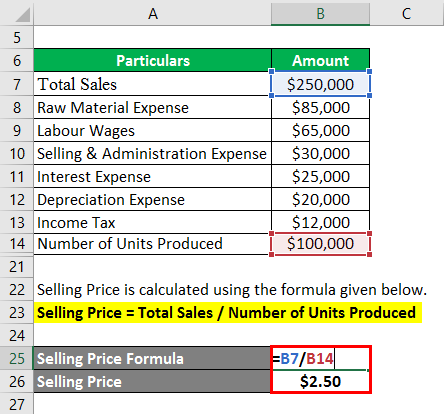Select the $100,000 cell

click(320, 244)
